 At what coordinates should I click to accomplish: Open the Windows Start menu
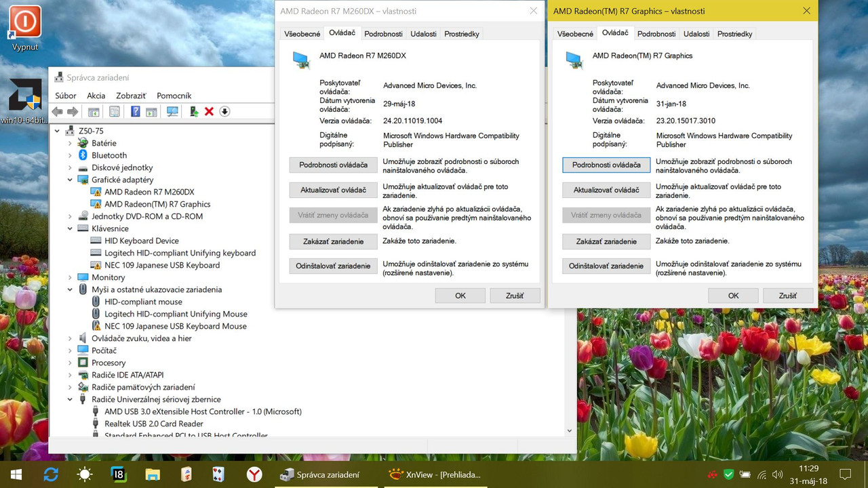(x=16, y=474)
